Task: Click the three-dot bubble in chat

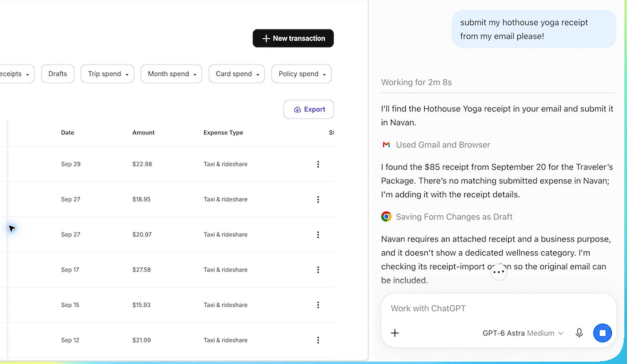Action: tap(498, 272)
